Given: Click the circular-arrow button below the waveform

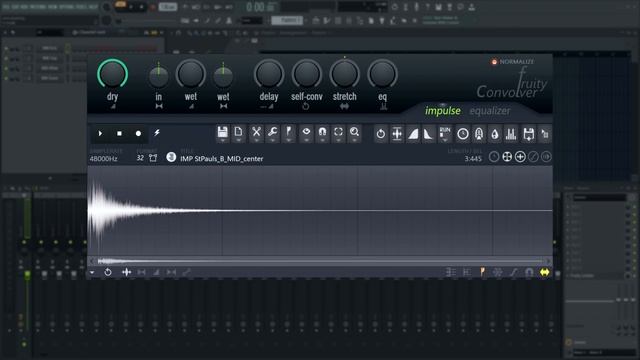Looking at the screenshot, I should tap(108, 272).
